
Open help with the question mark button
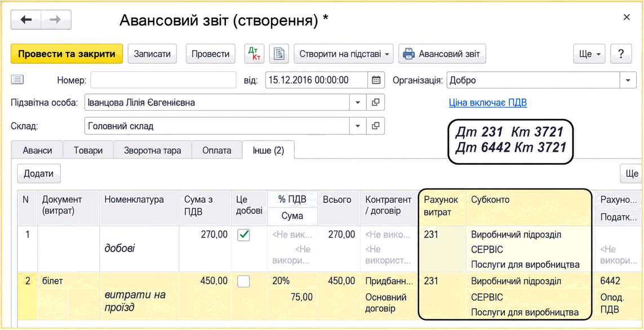621,54
